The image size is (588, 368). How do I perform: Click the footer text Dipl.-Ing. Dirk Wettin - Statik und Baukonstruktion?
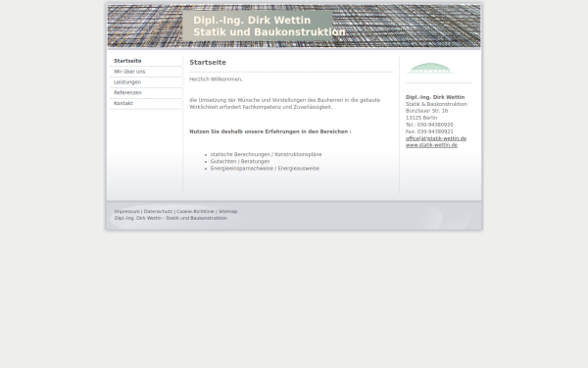[171, 218]
